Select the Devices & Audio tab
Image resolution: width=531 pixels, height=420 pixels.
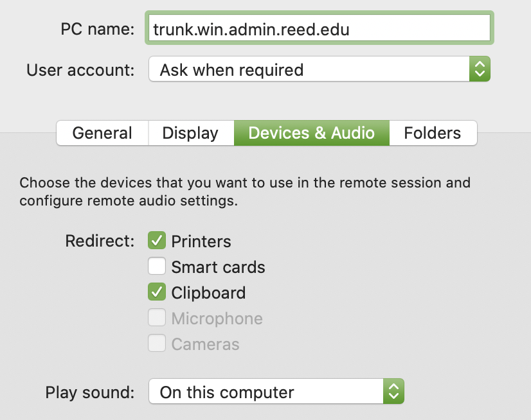311,133
